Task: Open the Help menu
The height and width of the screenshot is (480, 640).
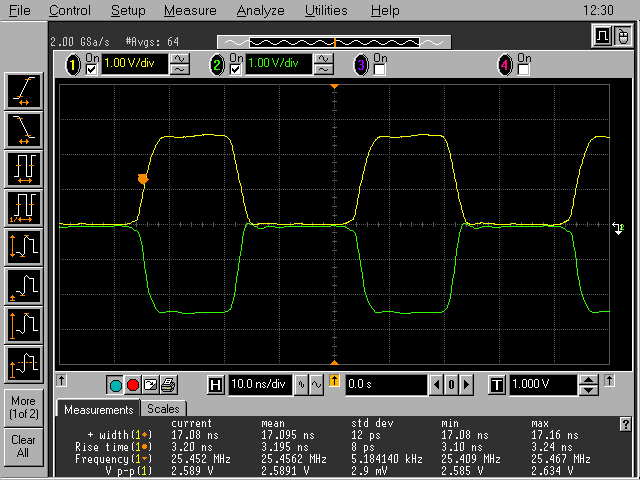Action: (385, 10)
